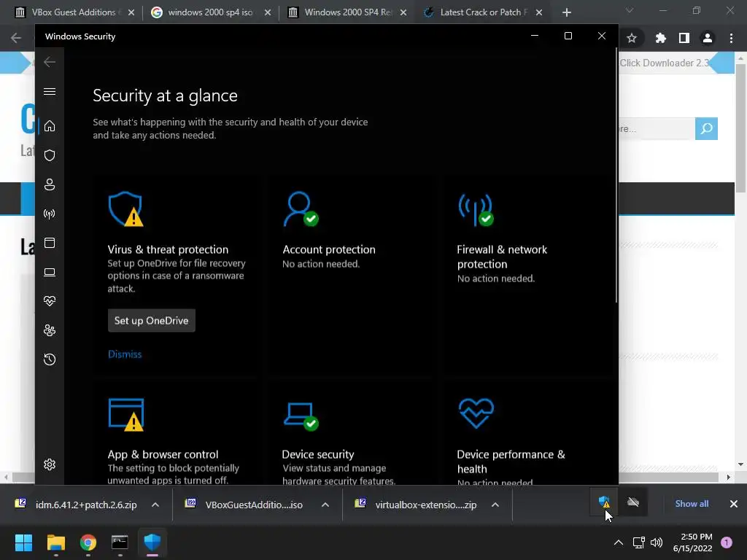Open Device performance & health heart sidebar icon
The width and height of the screenshot is (747, 560).
[x=50, y=301]
